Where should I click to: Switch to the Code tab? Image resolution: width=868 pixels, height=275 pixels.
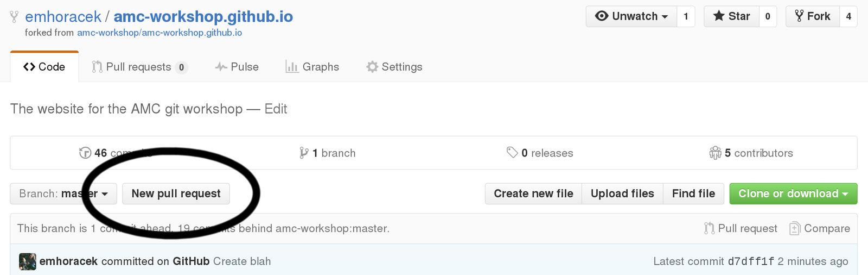coord(44,67)
